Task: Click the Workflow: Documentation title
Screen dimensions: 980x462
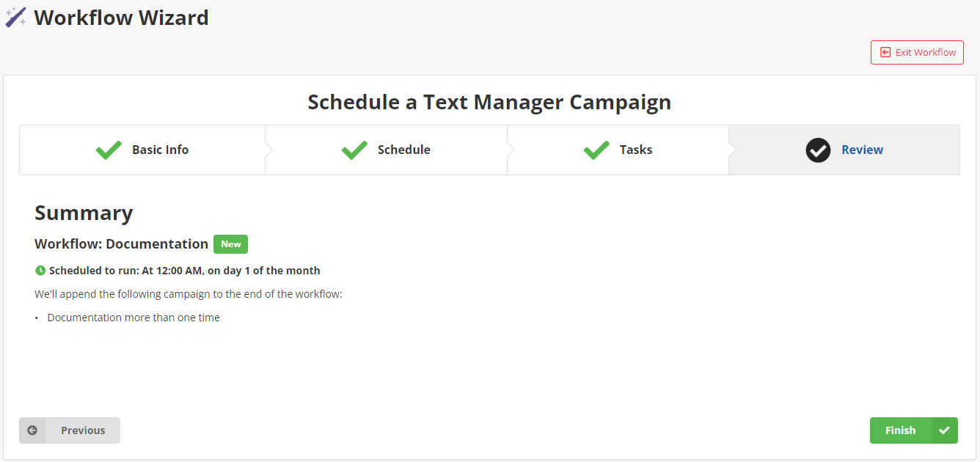Action: tap(121, 244)
